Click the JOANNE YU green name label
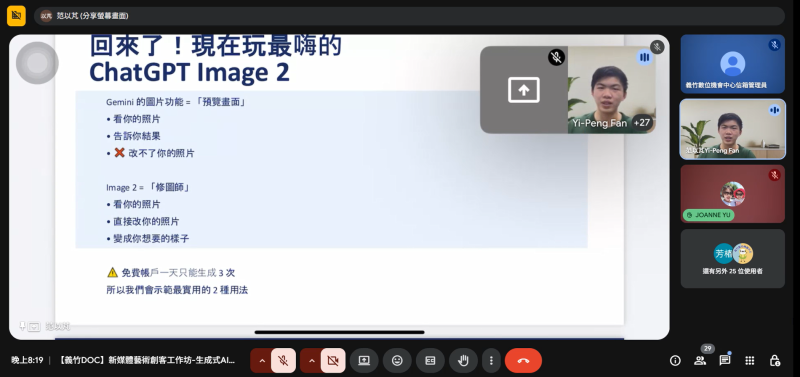The height and width of the screenshot is (377, 800). pyautogui.click(x=708, y=215)
